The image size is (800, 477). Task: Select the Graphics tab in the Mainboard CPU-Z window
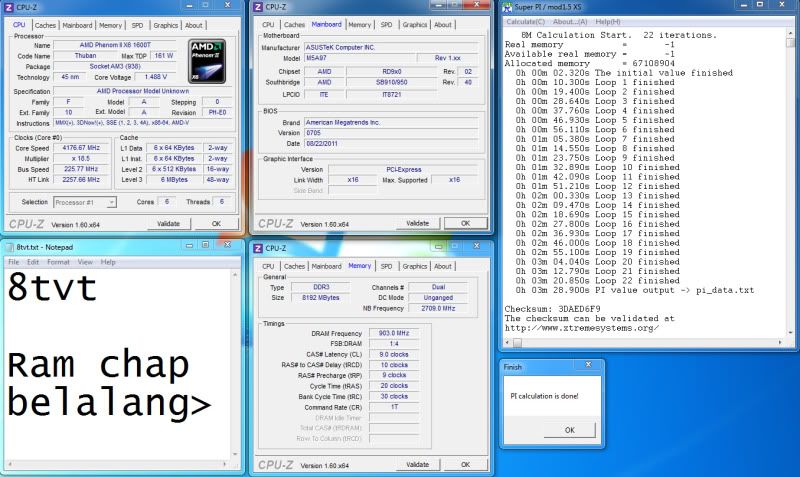(x=415, y=25)
